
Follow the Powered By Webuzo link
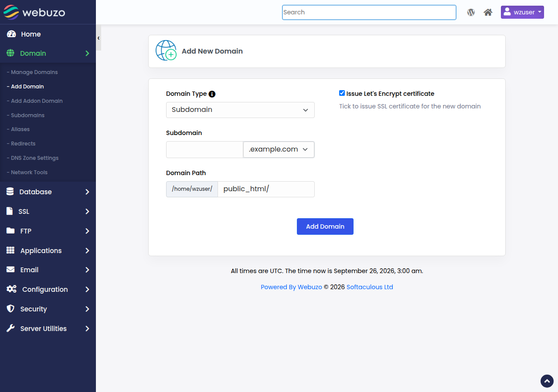coord(291,287)
